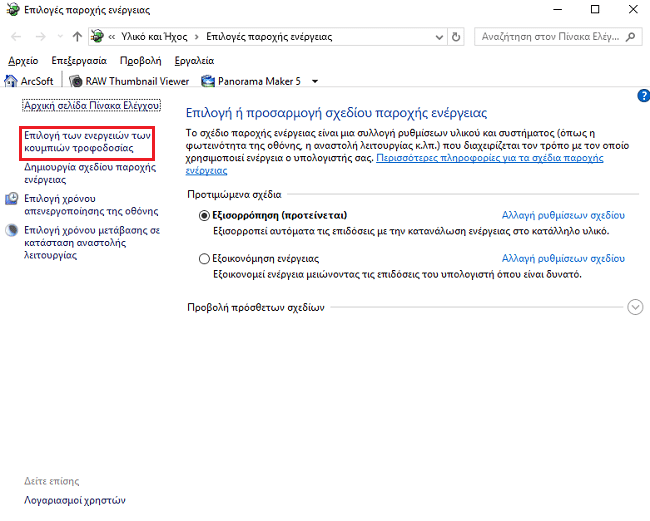This screenshot has width=650, height=521.
Task: Click the power options icon in address bar
Action: 98,37
